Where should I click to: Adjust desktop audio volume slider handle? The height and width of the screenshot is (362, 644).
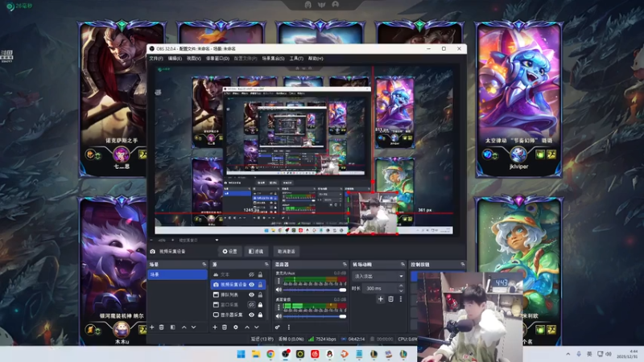[343, 316]
